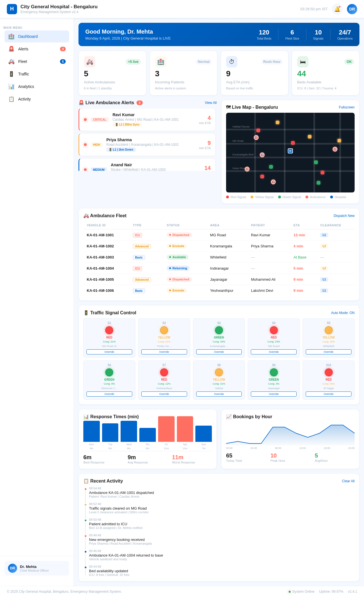Open the map Fullscreen link

coord(347,107)
